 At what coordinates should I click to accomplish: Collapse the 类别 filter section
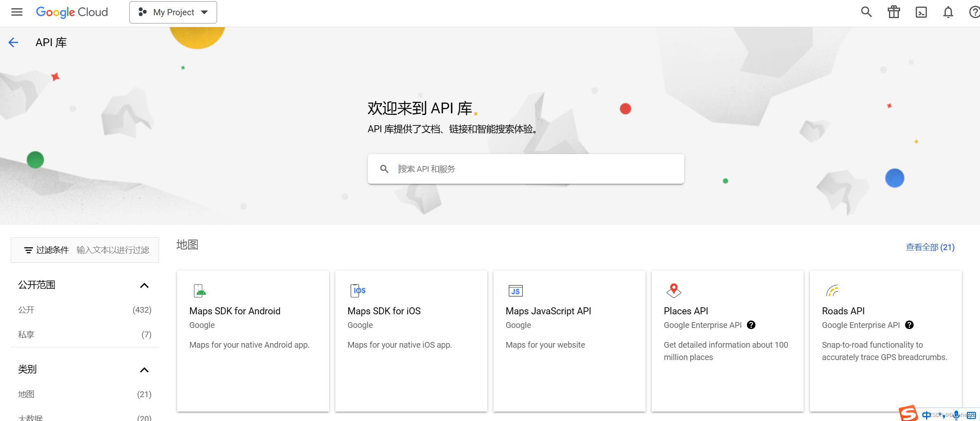click(144, 370)
